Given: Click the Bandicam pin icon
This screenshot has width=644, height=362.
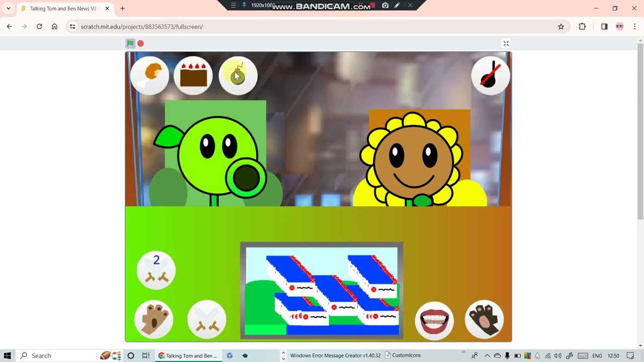Looking at the screenshot, I should pyautogui.click(x=245, y=5).
